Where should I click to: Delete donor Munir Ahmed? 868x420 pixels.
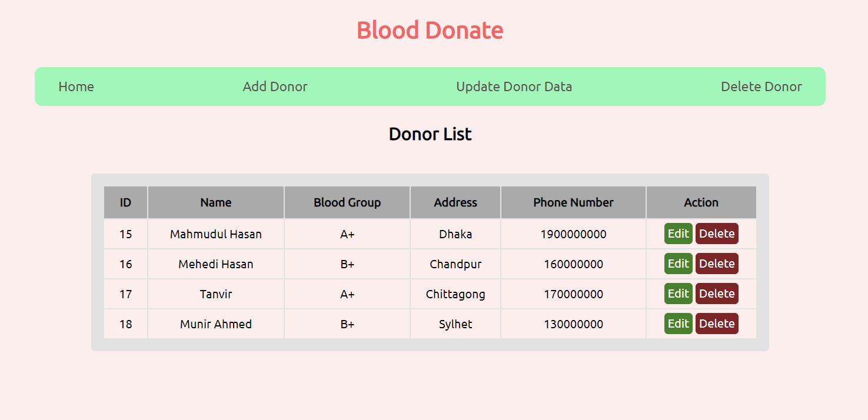[x=717, y=324]
